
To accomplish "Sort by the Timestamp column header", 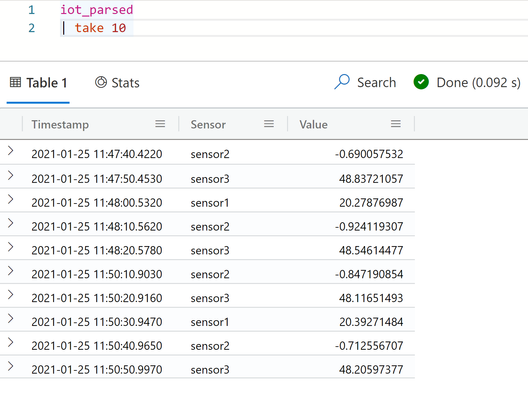I will tap(60, 125).
